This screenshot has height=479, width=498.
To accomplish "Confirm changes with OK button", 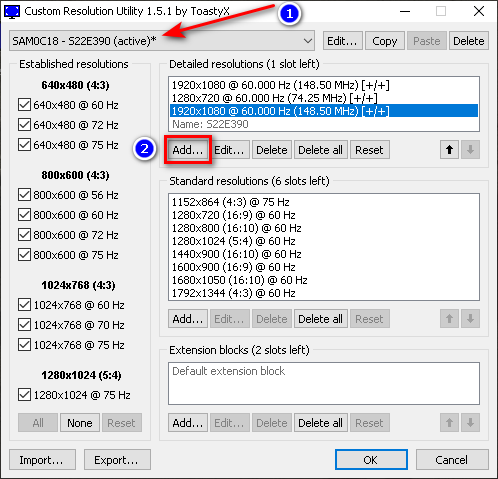I will tap(371, 460).
